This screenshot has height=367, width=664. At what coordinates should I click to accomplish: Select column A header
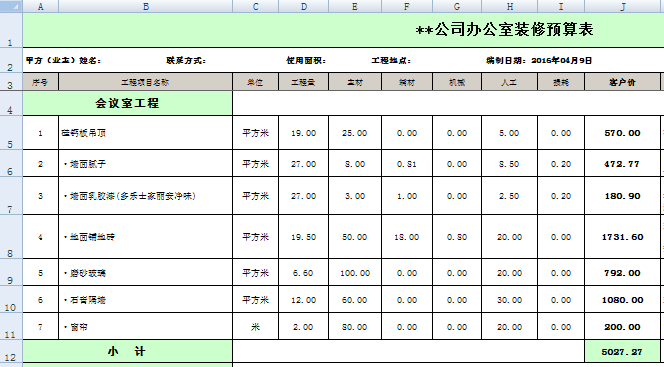coord(41,6)
